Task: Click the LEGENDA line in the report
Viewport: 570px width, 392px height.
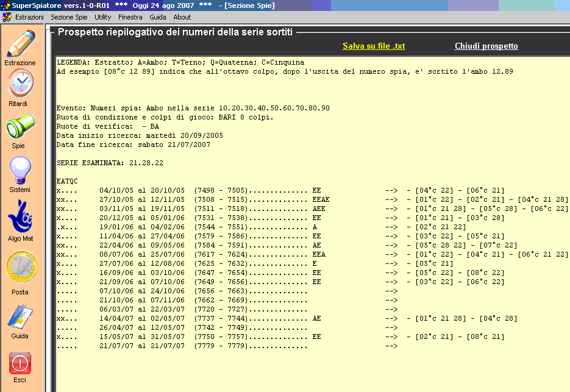Action: pyautogui.click(x=180, y=62)
